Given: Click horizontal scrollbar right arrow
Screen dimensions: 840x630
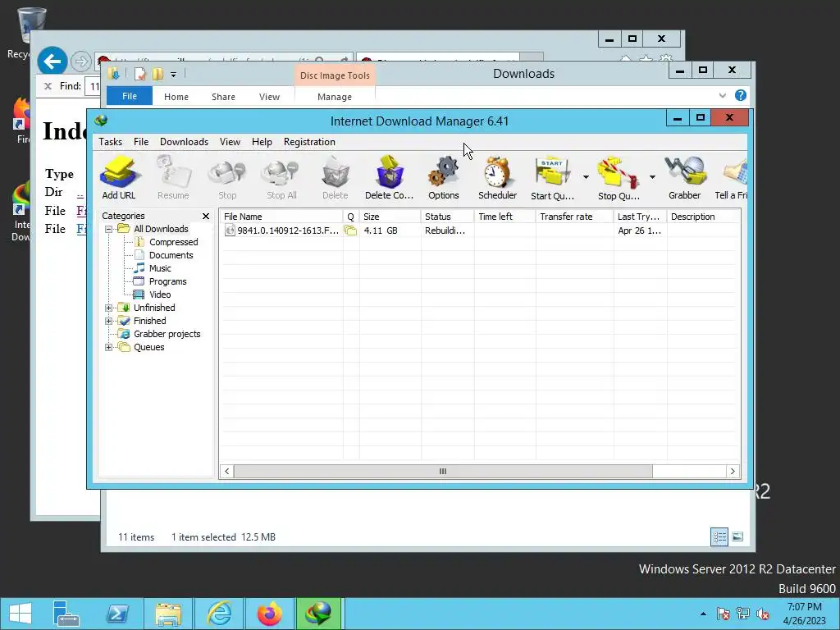Looking at the screenshot, I should [733, 472].
